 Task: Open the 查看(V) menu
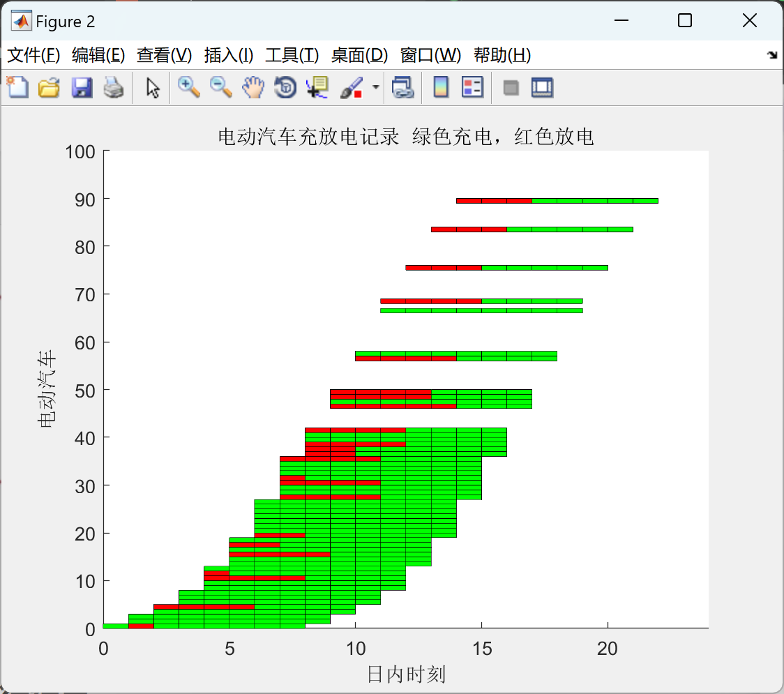point(165,55)
